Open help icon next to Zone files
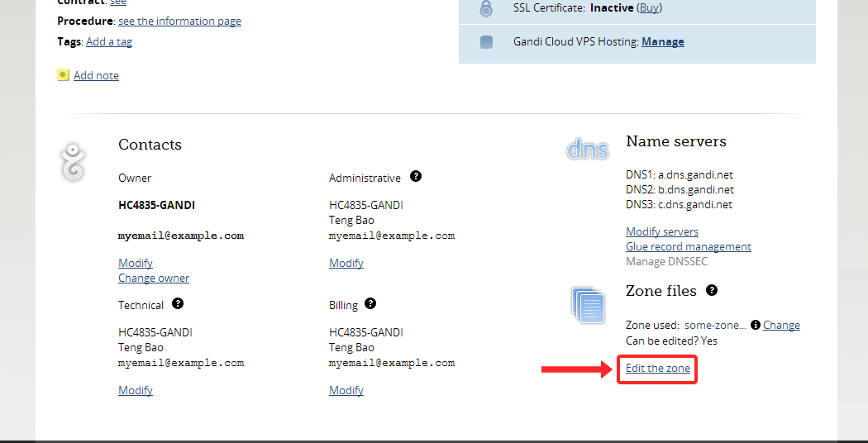The image size is (868, 443). tap(712, 289)
